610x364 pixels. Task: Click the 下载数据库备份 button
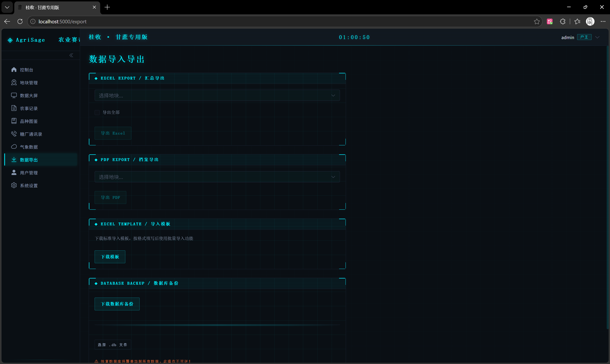click(117, 304)
